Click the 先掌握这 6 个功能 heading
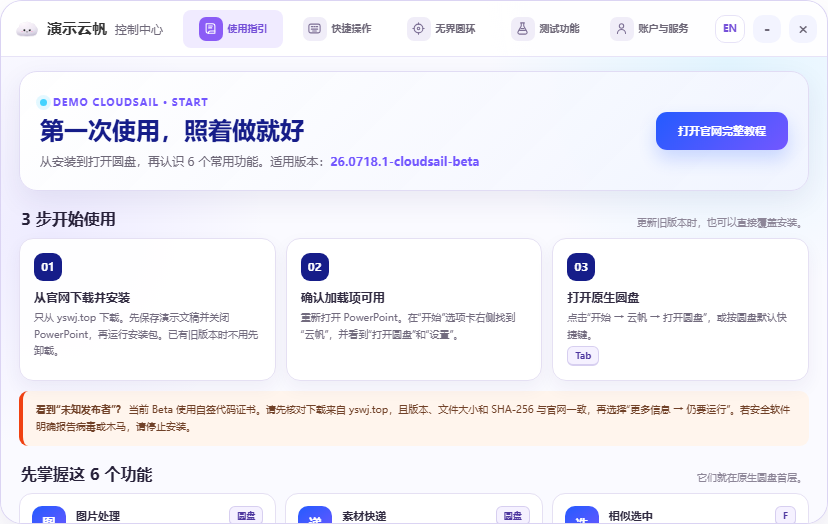 pyautogui.click(x=87, y=474)
